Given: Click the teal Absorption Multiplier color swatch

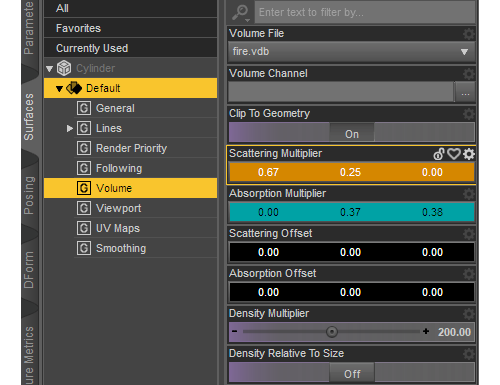Looking at the screenshot, I should point(352,212).
